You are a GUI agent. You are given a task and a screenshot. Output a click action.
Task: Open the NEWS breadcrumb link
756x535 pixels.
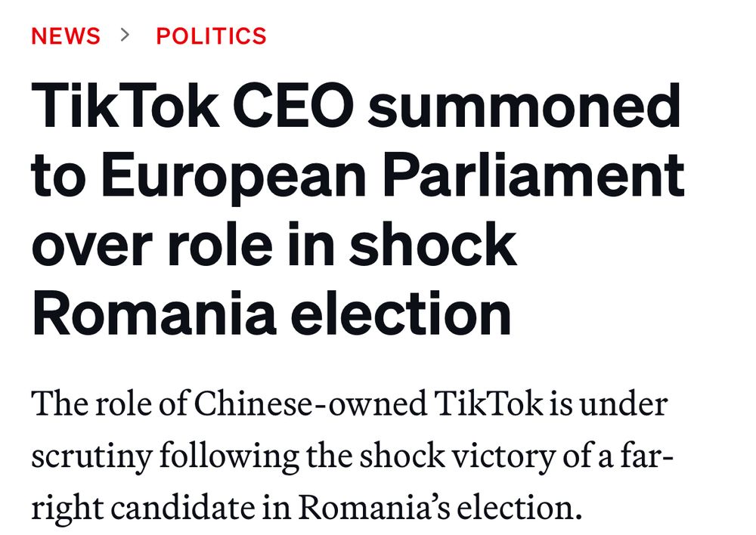pos(66,36)
